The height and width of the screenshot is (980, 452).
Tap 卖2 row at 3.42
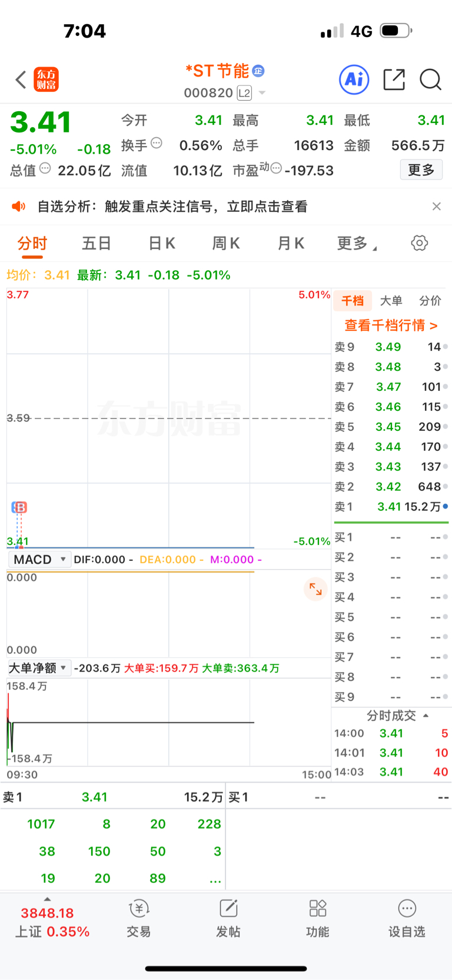click(x=391, y=487)
